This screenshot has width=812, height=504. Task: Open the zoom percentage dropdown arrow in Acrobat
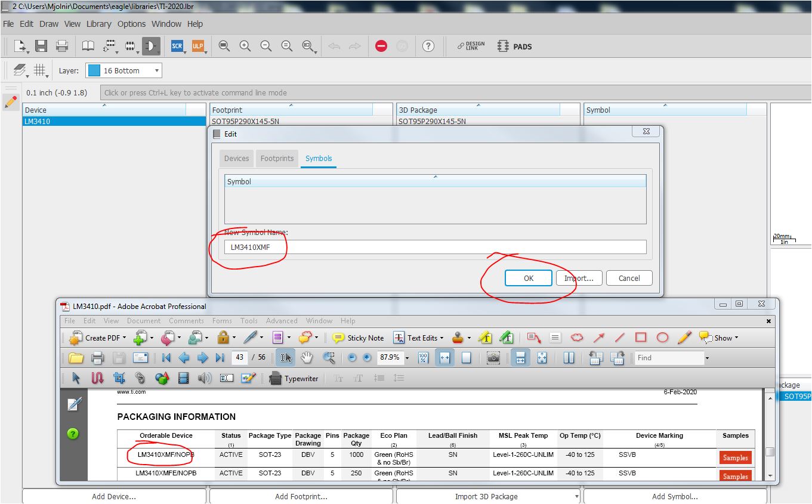[x=407, y=358]
